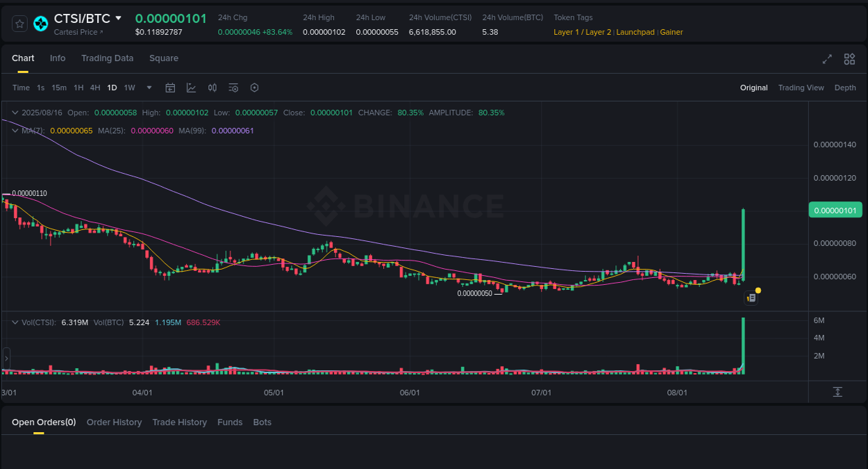Image resolution: width=868 pixels, height=469 pixels.
Task: Switch to the Trading Data tab
Action: [107, 58]
